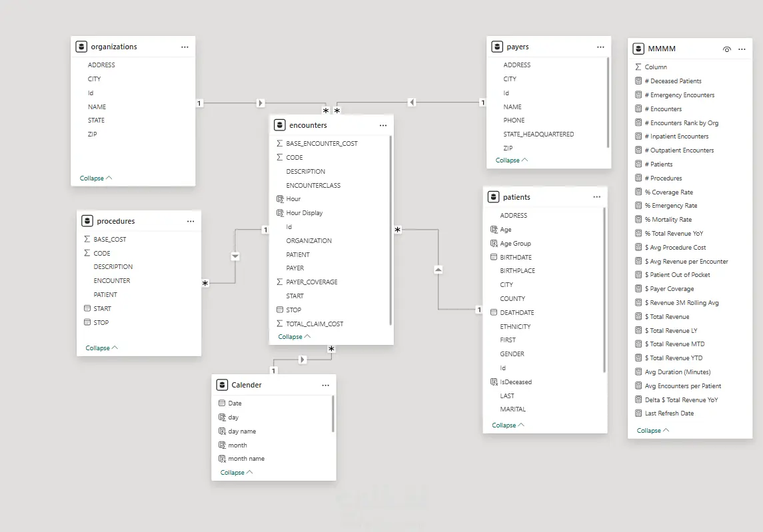Select filter arrow on procedures-encounters relationship
Viewport: 763px width, 532px height.
(235, 256)
